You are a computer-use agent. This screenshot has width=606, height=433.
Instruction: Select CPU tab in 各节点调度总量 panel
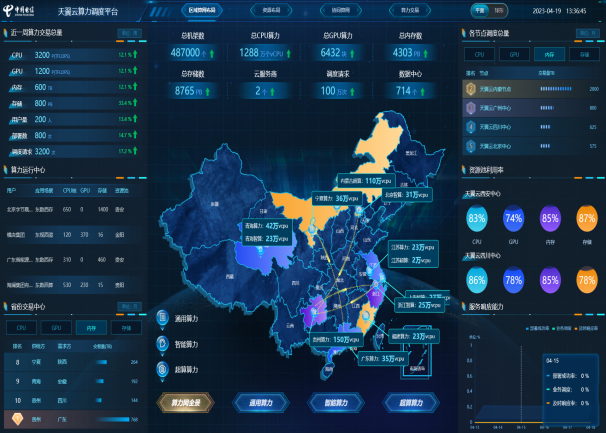(479, 55)
